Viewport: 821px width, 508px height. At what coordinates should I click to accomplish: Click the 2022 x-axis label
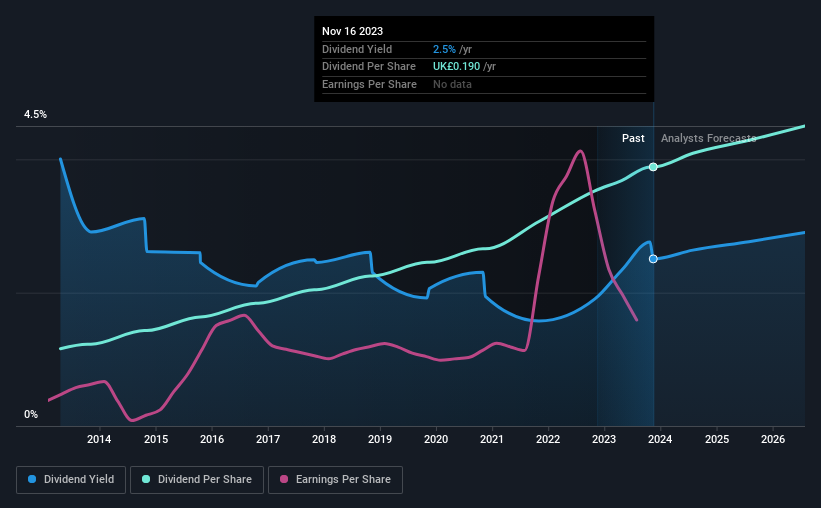pos(548,439)
